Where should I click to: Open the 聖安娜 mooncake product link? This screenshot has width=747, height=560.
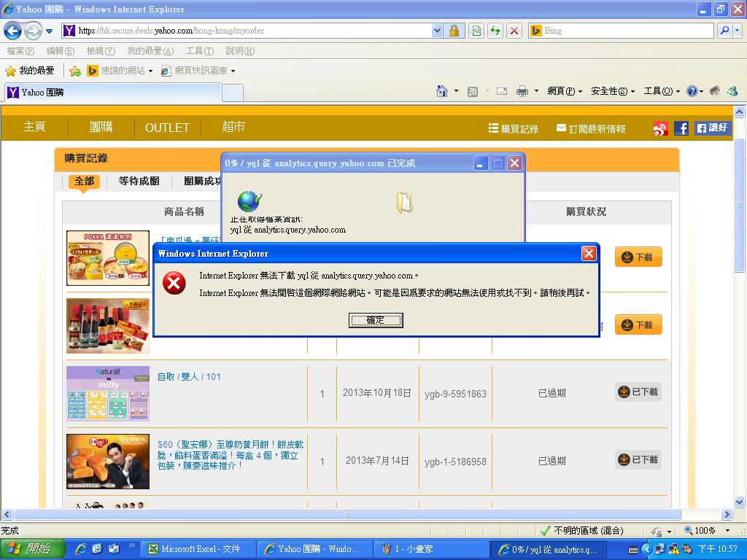click(x=231, y=455)
